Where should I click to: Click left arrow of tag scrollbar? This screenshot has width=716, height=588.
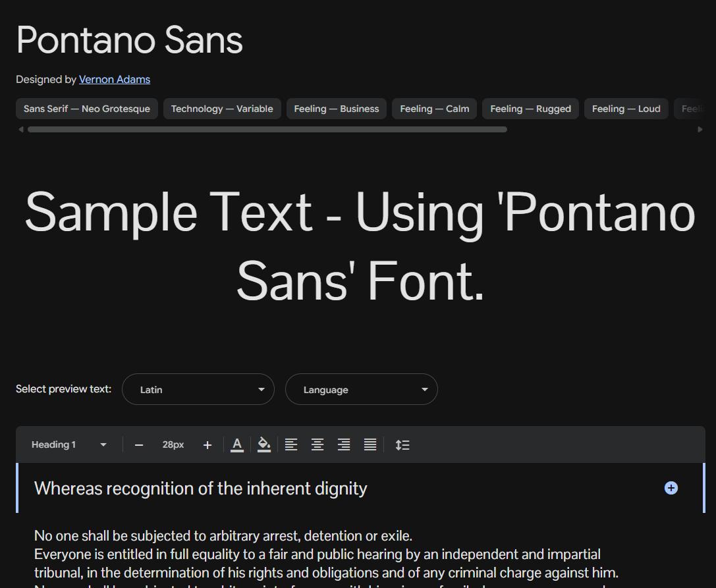pyautogui.click(x=20, y=130)
